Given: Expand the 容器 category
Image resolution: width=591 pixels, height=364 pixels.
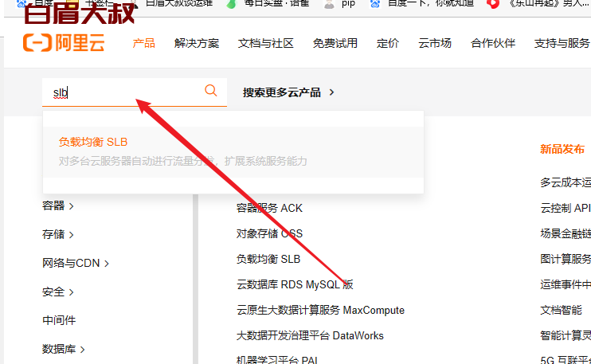Looking at the screenshot, I should point(57,205).
